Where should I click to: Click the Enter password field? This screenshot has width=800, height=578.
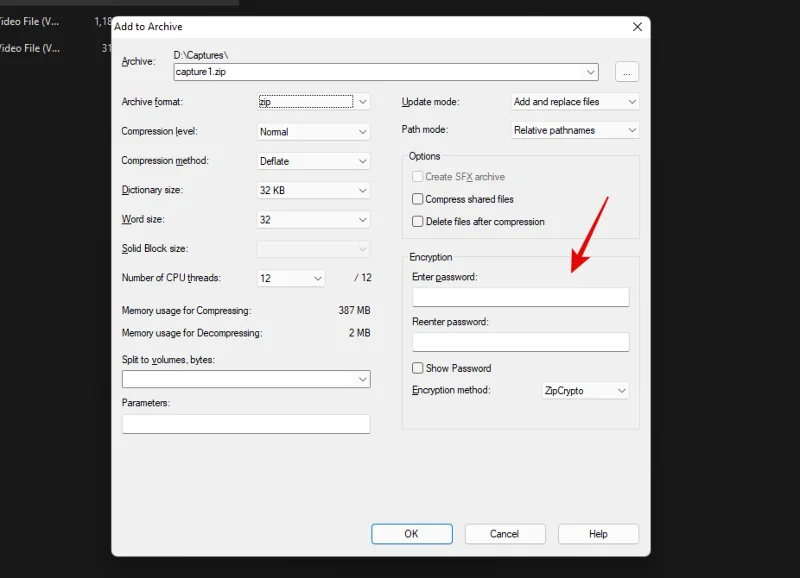point(520,297)
